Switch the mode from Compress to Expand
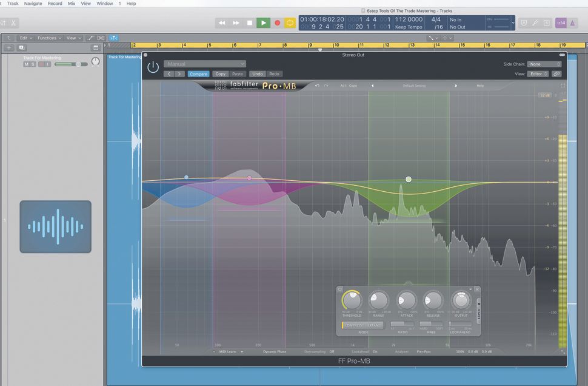This screenshot has width=588, height=386. [x=375, y=325]
